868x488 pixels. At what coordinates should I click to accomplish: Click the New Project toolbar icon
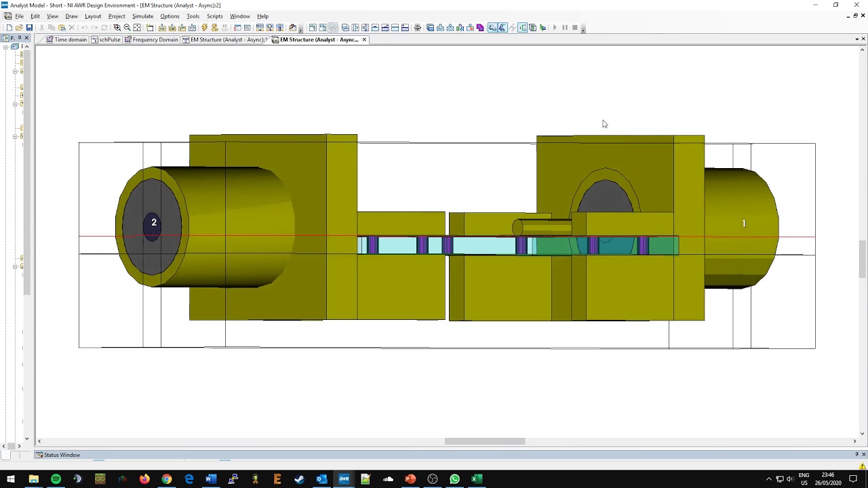point(9,28)
